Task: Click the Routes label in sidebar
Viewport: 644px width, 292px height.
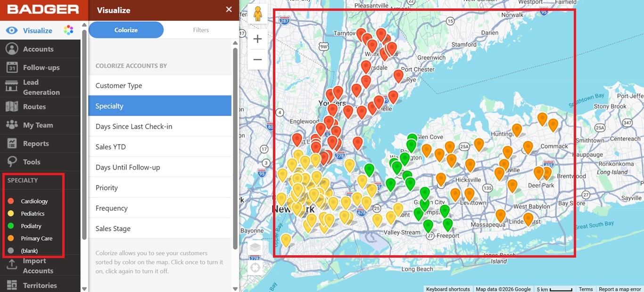Action: point(34,106)
